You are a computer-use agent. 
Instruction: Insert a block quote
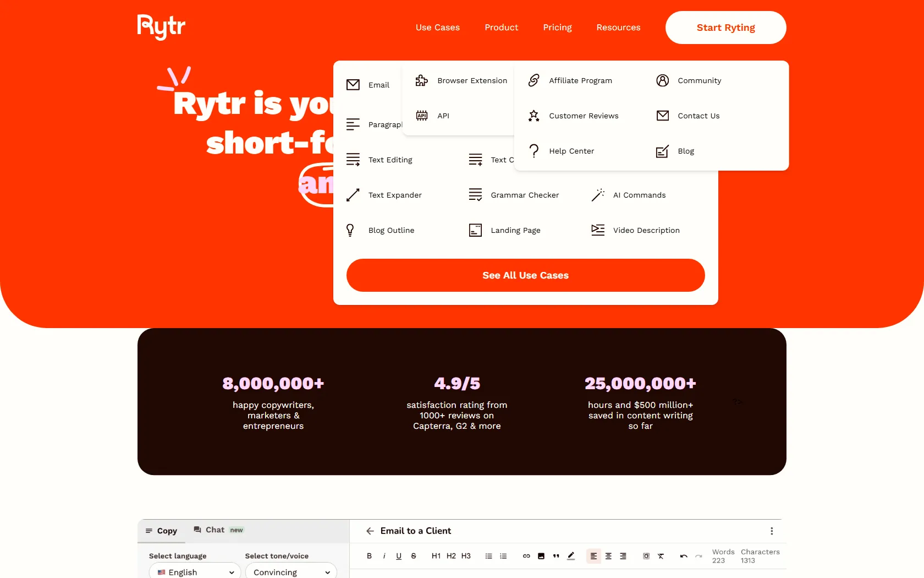(556, 556)
